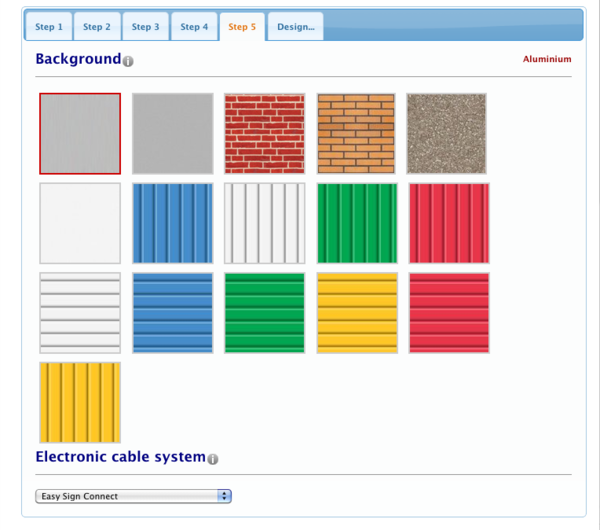This screenshot has width=600, height=530.
Task: Select yellow vertical corrugated background
Action: tap(80, 403)
